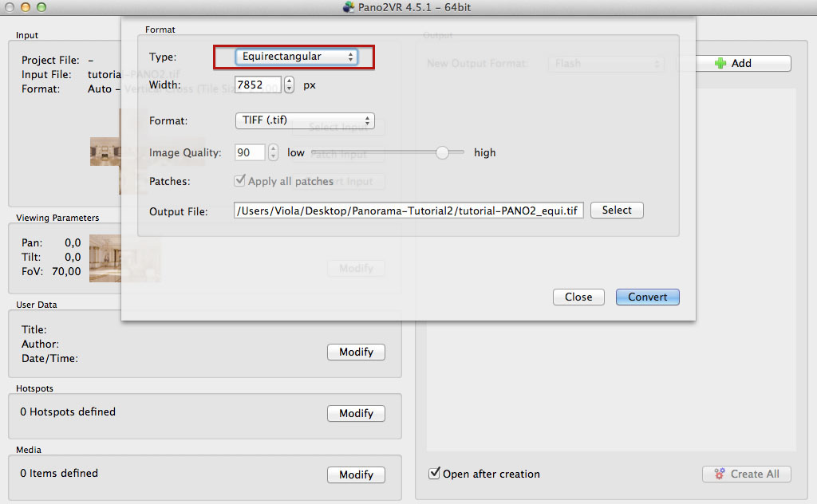Click the Image Quality slider handle

point(442,152)
